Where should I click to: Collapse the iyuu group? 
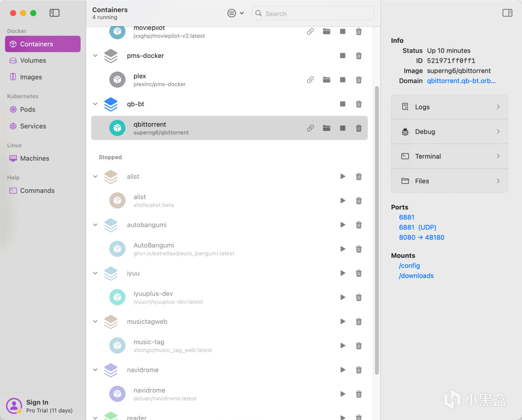tap(95, 273)
